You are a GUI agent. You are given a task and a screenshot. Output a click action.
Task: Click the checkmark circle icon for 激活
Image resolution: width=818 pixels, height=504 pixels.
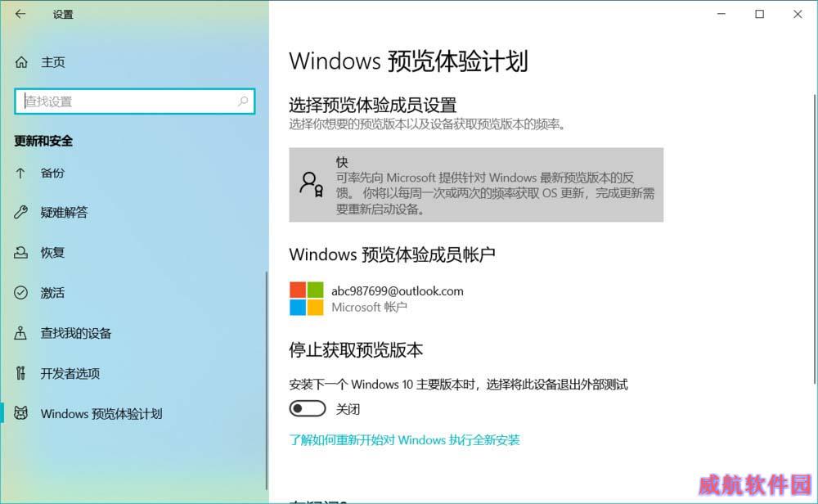tap(21, 293)
